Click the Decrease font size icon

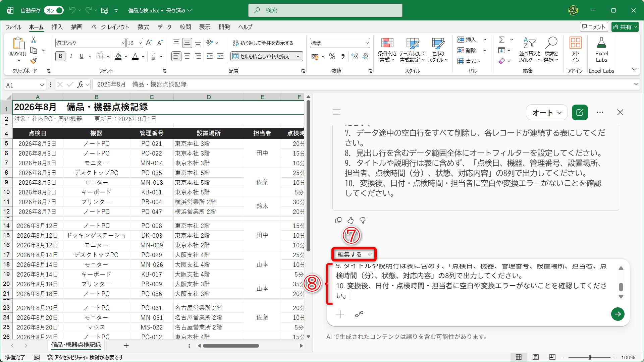pos(160,43)
